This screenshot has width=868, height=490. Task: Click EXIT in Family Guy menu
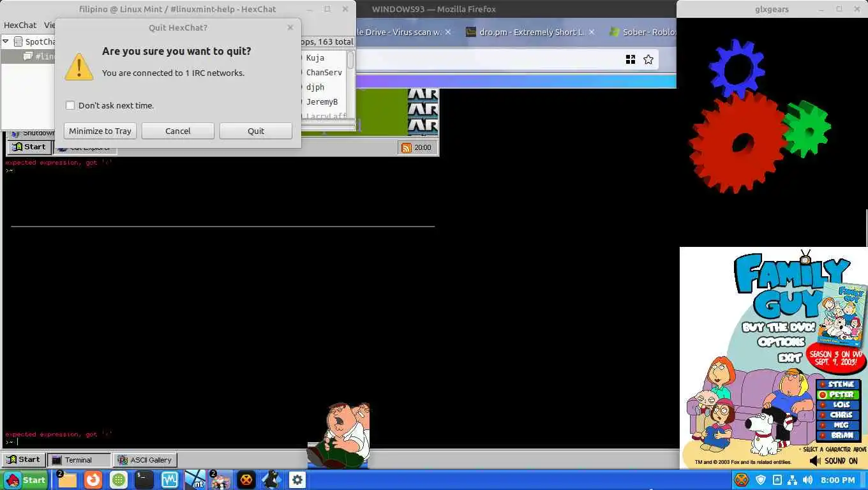click(x=790, y=358)
